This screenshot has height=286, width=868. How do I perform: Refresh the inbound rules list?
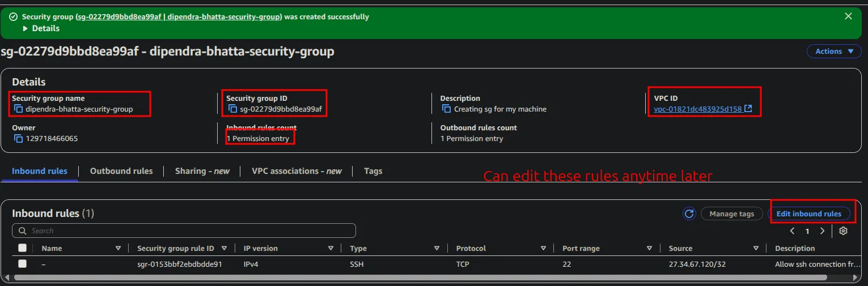(689, 214)
